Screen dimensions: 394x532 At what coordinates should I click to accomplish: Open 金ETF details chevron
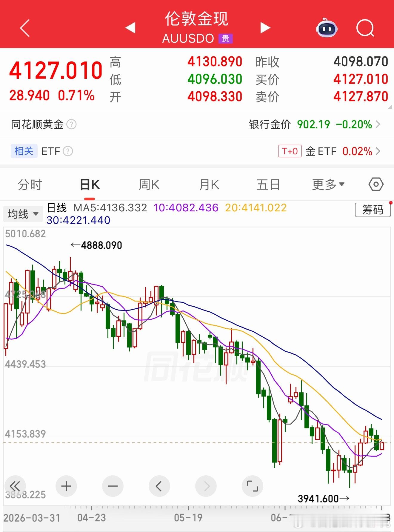point(378,151)
